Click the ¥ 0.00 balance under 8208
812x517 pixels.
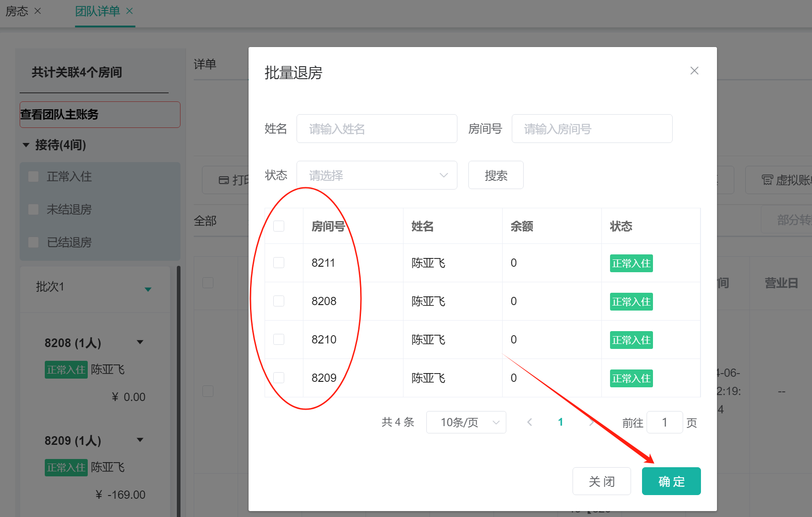[x=129, y=397]
